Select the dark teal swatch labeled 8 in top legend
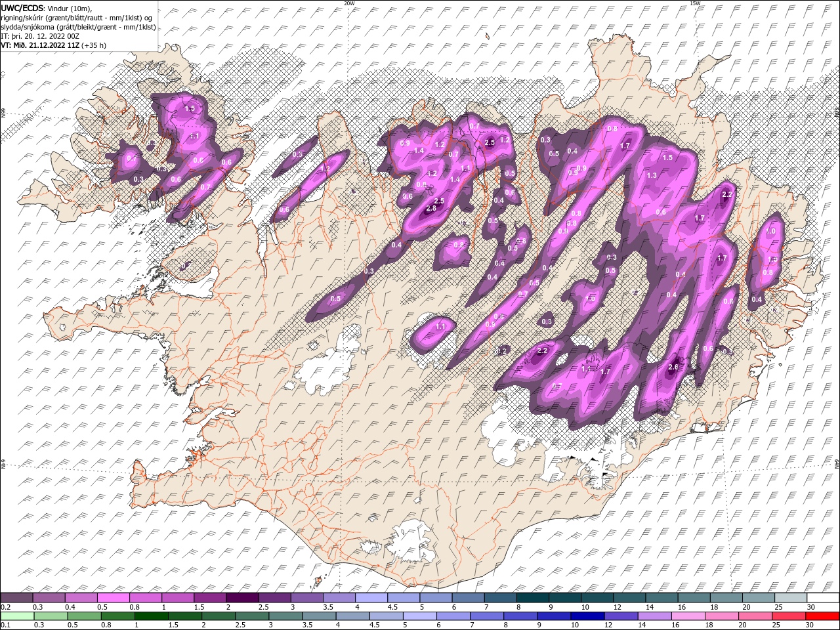Viewport: 840px width, 630px height. (532, 598)
